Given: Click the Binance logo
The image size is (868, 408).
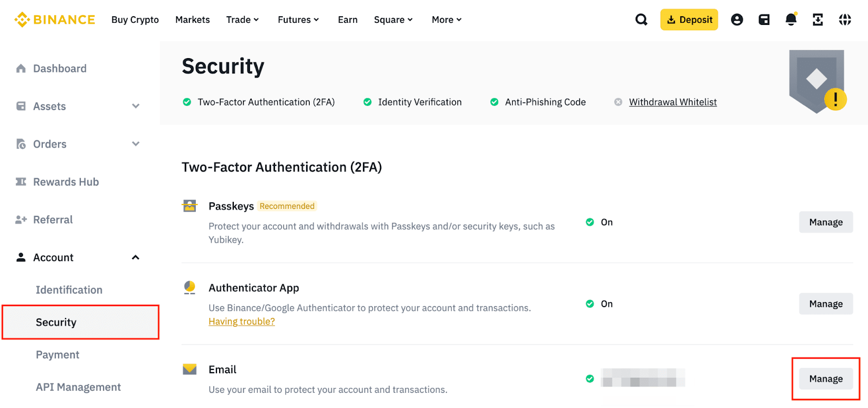Looking at the screenshot, I should click(x=54, y=20).
